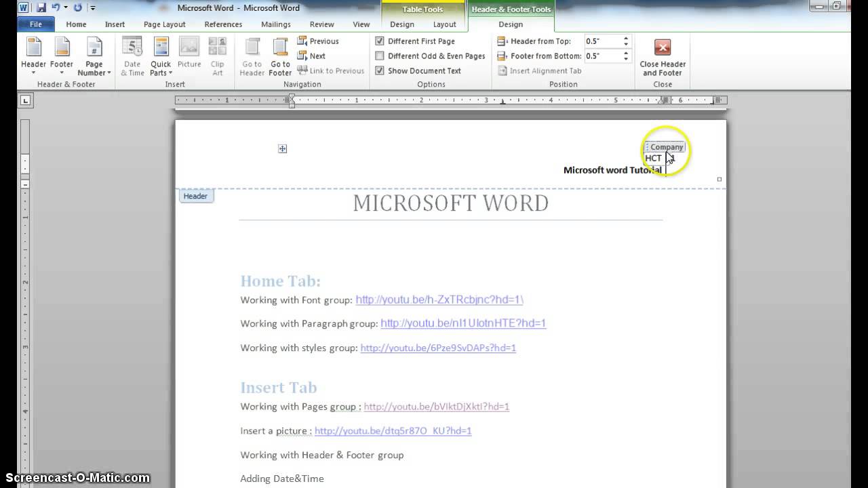
Task: Open the Font group YouTube link
Action: [439, 300]
